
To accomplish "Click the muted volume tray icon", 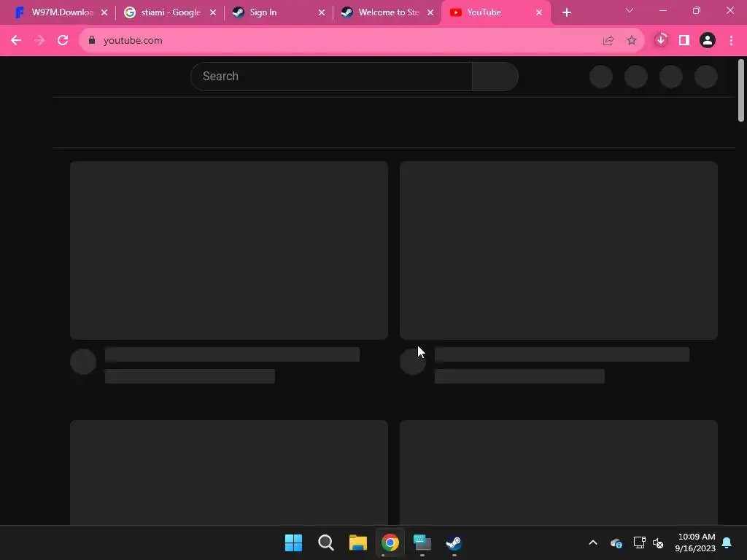I will point(658,542).
